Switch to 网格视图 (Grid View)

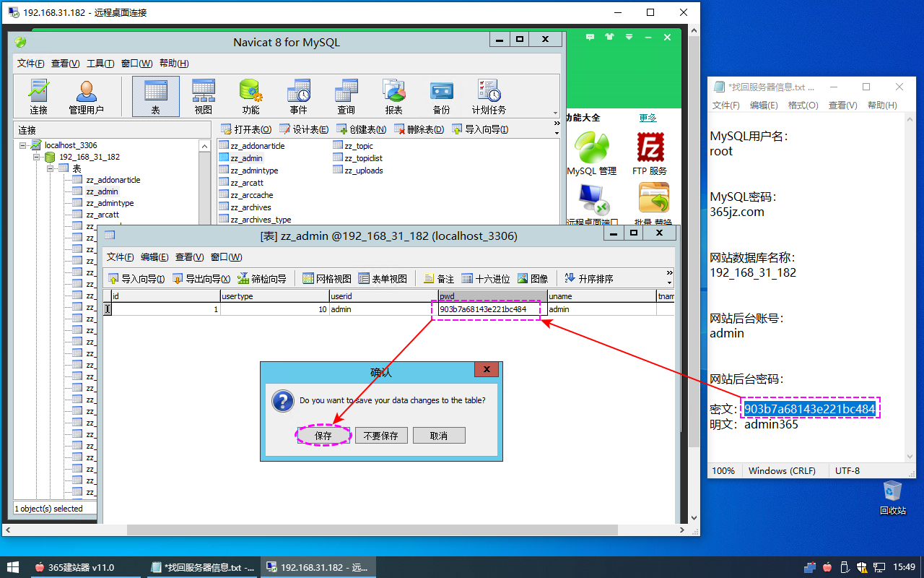[x=326, y=278]
